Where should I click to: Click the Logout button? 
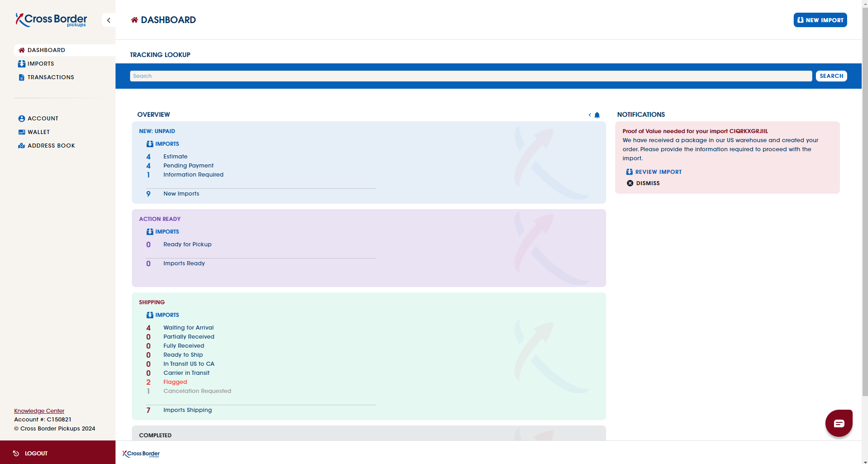pyautogui.click(x=58, y=453)
